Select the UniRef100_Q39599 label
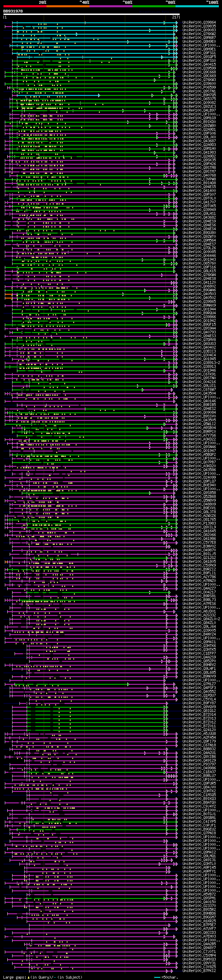Screen dimensions: 222x980 click(199, 68)
